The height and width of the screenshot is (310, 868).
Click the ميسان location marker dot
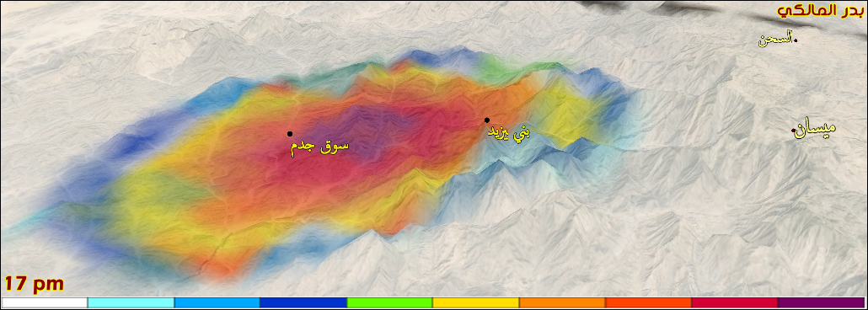pos(793,131)
